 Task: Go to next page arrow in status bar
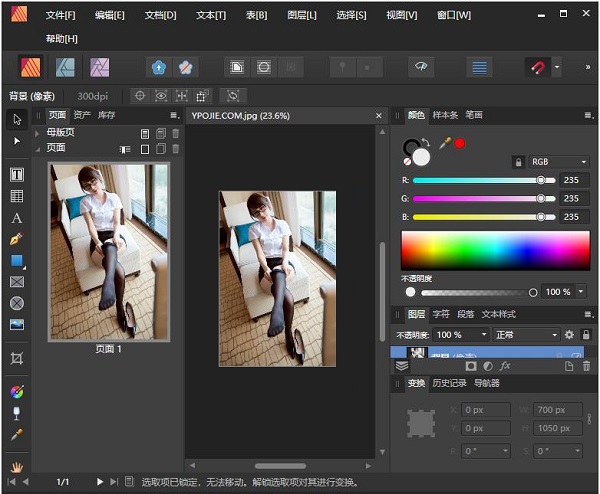pyautogui.click(x=99, y=482)
